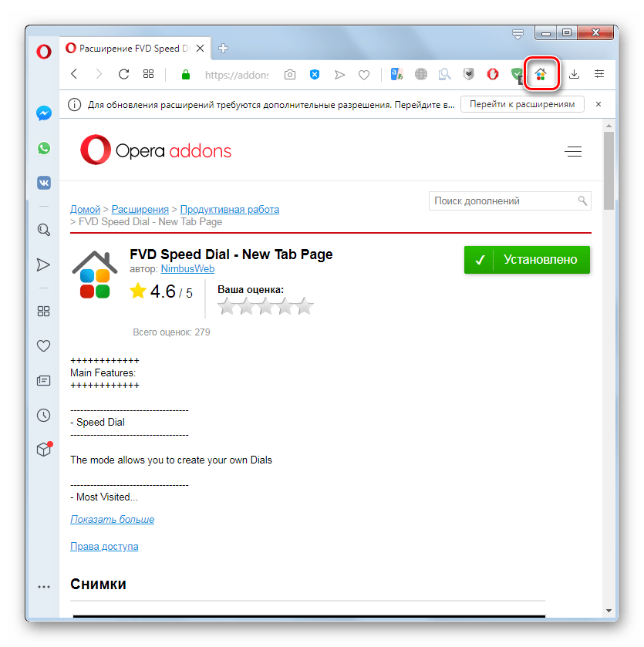Follow the Расширения breadcrumb link

click(x=140, y=210)
